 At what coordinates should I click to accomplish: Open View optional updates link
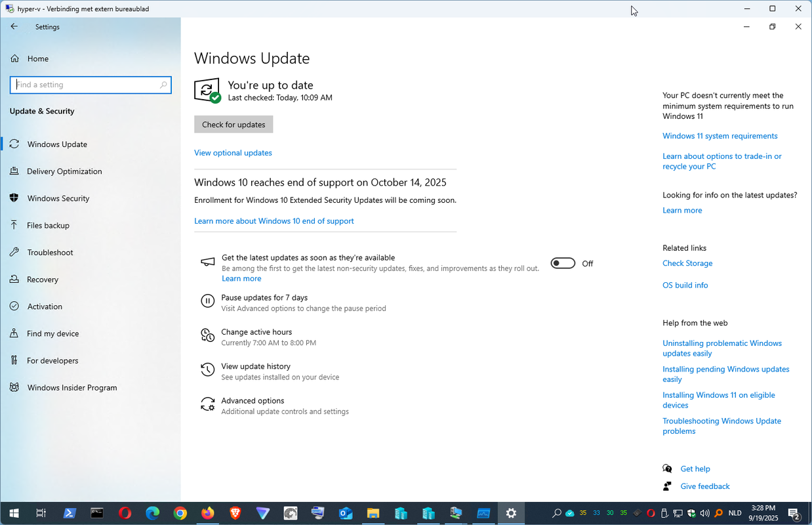[x=233, y=153]
